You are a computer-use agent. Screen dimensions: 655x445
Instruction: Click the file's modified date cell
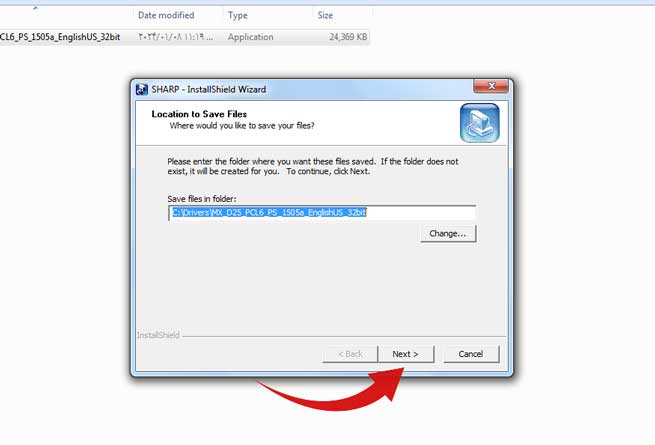[x=175, y=37]
